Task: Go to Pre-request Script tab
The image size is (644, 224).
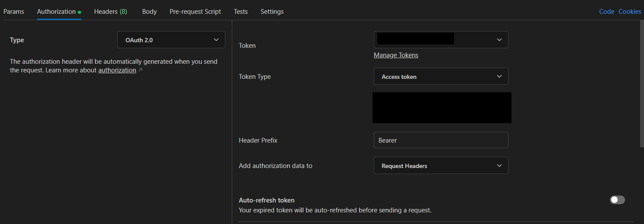Action: click(x=195, y=12)
